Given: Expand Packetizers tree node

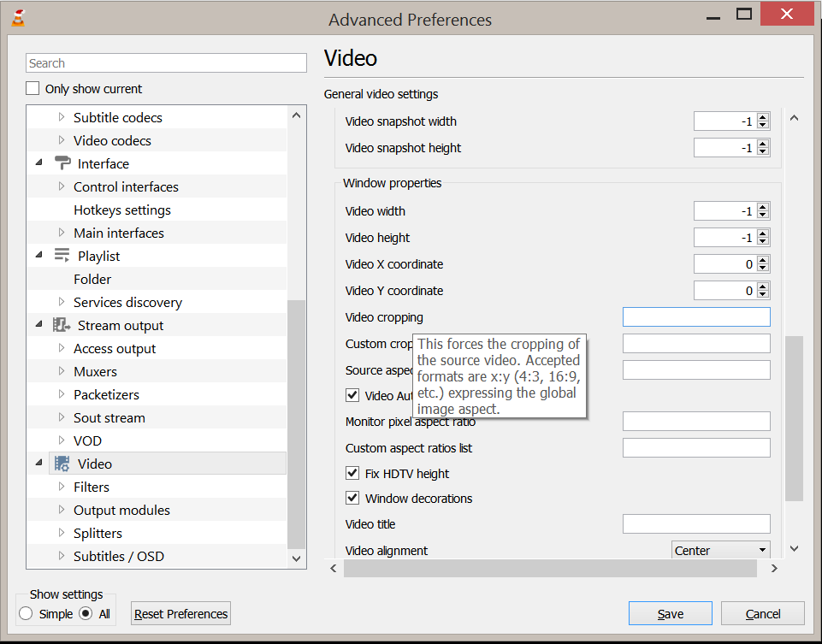Looking at the screenshot, I should tap(62, 393).
